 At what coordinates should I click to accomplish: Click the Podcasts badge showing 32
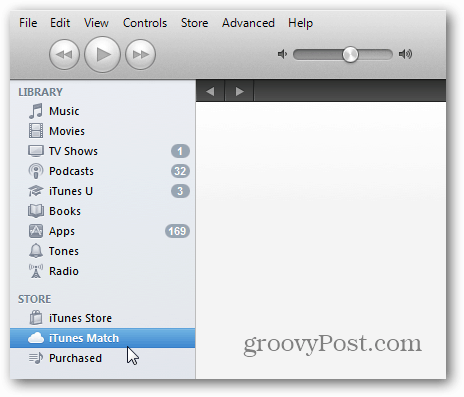coord(180,171)
